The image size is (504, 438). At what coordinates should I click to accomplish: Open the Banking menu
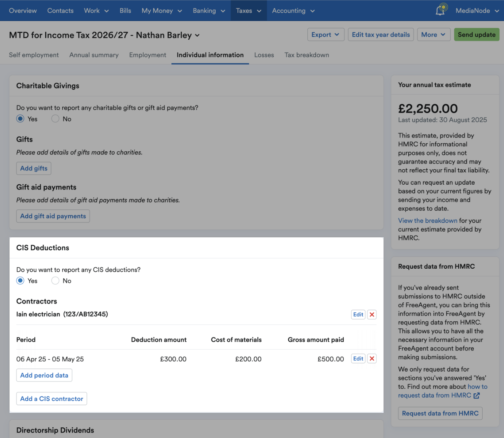pos(209,11)
